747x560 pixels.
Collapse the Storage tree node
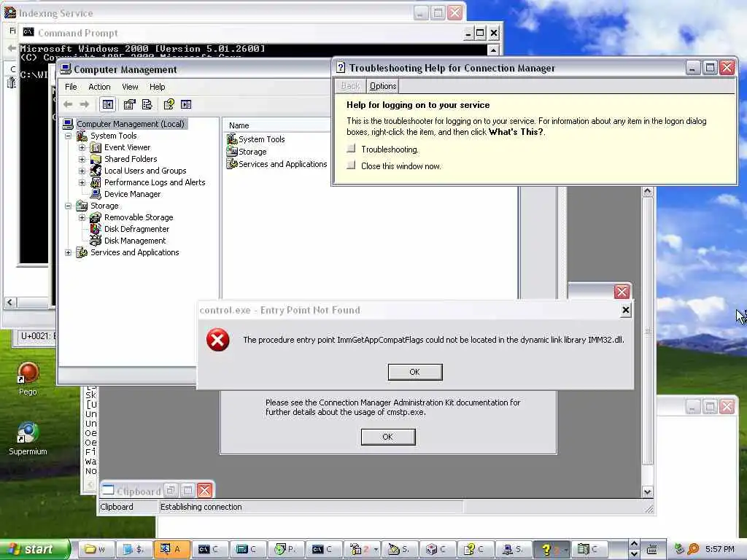(68, 206)
